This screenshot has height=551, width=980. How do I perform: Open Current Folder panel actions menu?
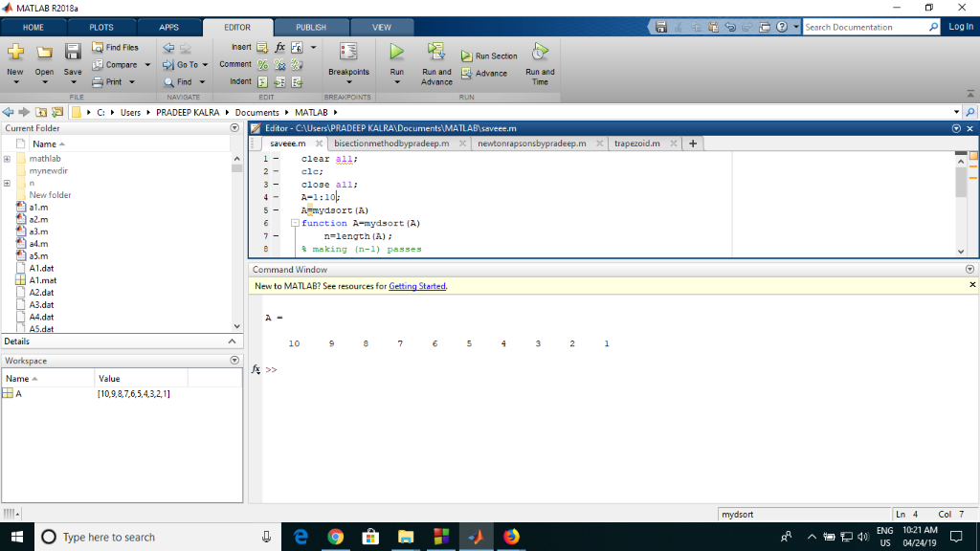point(234,128)
